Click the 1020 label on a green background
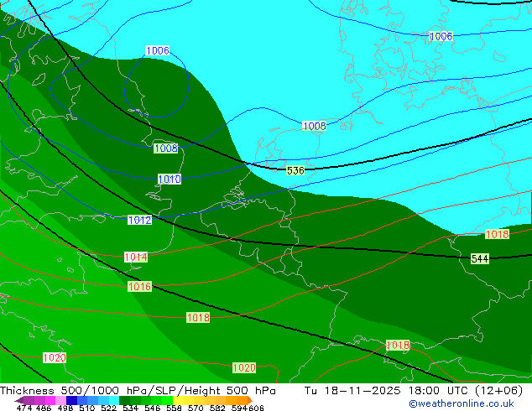This screenshot has height=411, width=532. click(x=244, y=367)
